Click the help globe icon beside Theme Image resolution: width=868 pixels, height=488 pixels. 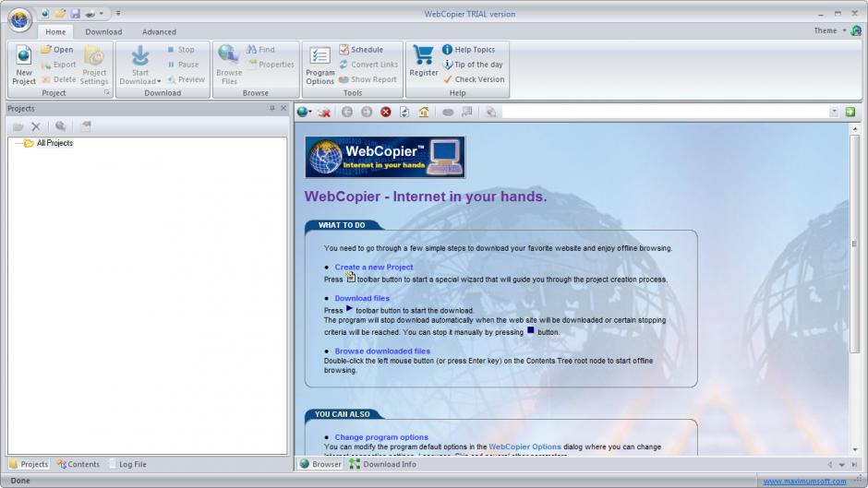(x=856, y=30)
